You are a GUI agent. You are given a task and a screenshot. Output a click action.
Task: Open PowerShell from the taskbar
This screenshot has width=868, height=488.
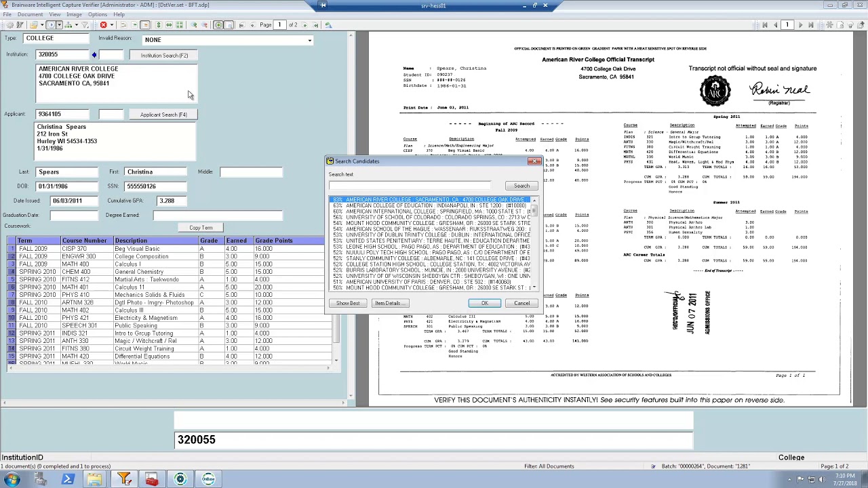pyautogui.click(x=68, y=480)
